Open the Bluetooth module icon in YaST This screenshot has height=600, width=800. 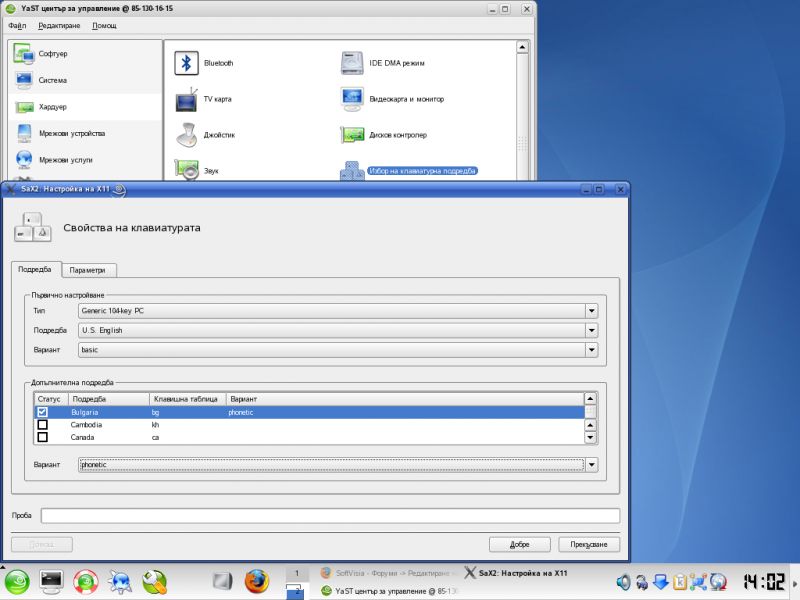pyautogui.click(x=186, y=63)
